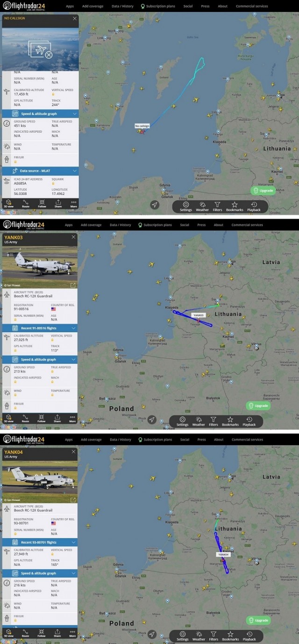Viewport: 299px width, 644px height.
Task: Click Share in the YANK04 panel
Action: tap(57, 633)
